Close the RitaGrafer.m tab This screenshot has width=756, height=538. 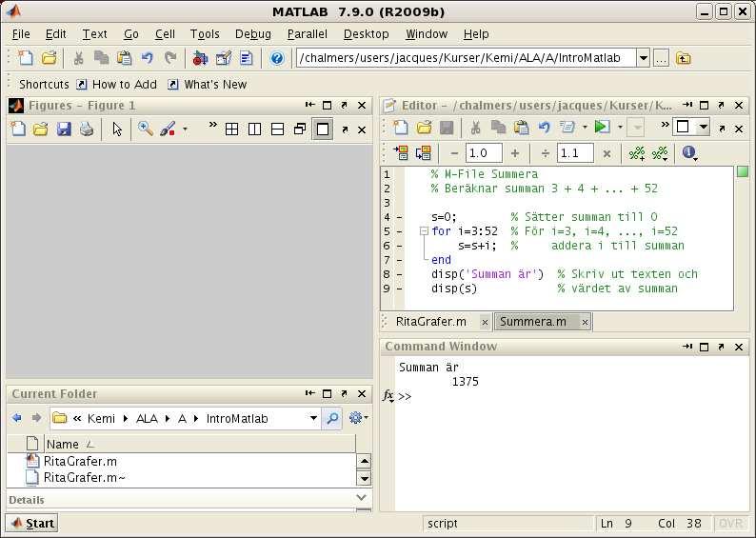tap(485, 322)
